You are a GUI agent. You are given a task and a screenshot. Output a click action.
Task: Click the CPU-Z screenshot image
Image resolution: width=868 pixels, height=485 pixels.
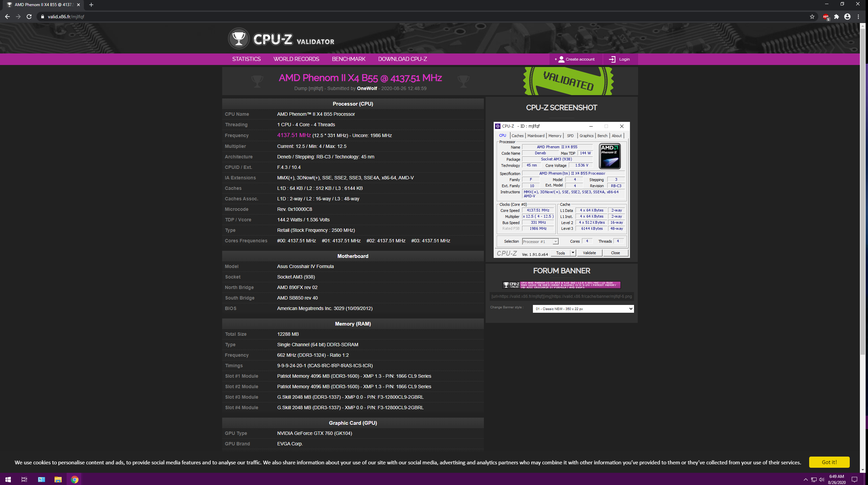[562, 190]
